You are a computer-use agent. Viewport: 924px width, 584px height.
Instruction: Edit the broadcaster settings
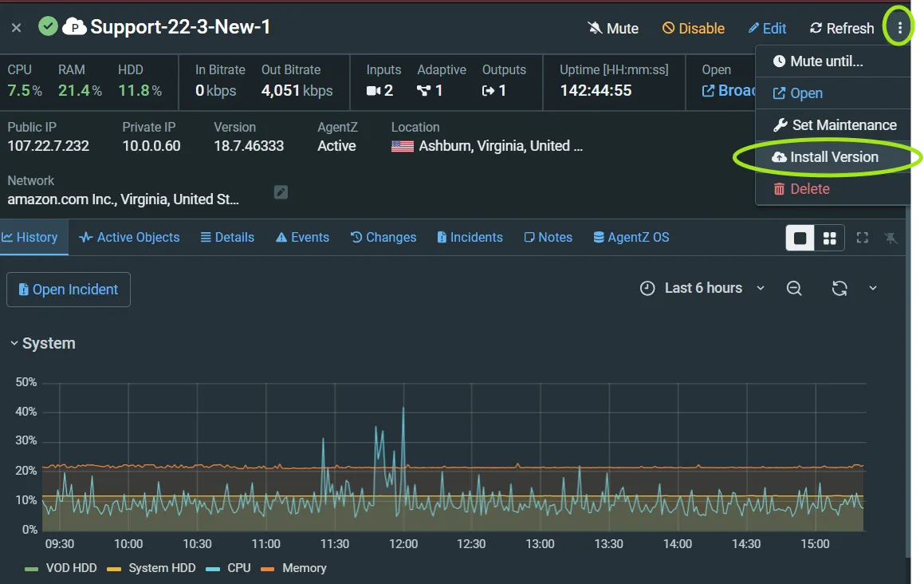pyautogui.click(x=767, y=28)
